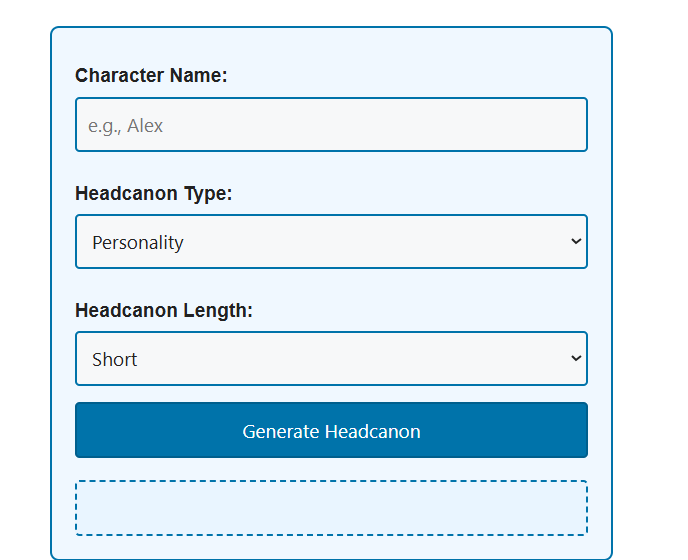Select the "Short" value in the length selector
The image size is (688, 560).
115,359
